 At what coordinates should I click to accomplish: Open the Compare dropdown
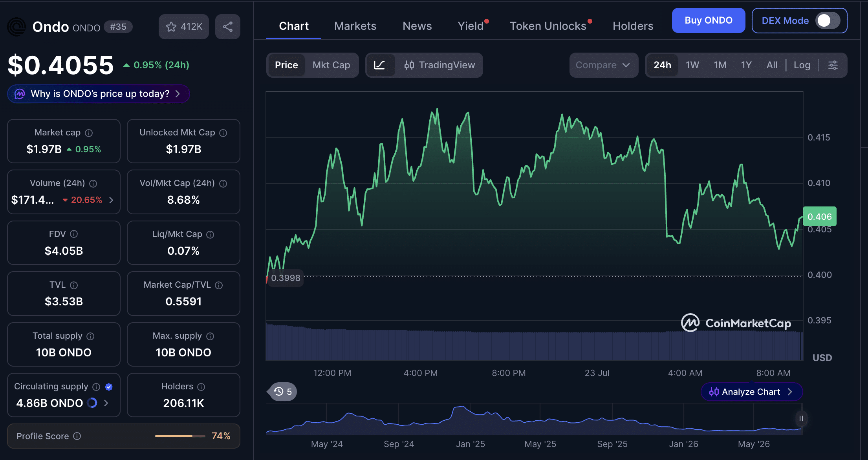603,65
